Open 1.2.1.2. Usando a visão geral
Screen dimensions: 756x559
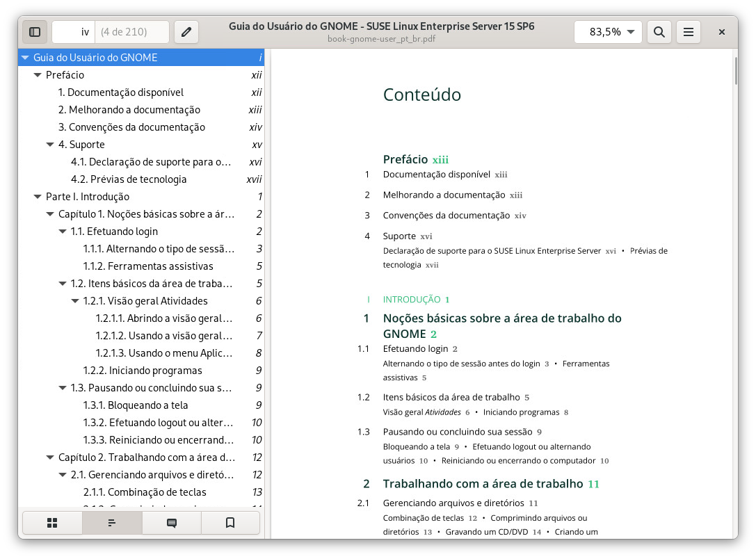coord(141,336)
